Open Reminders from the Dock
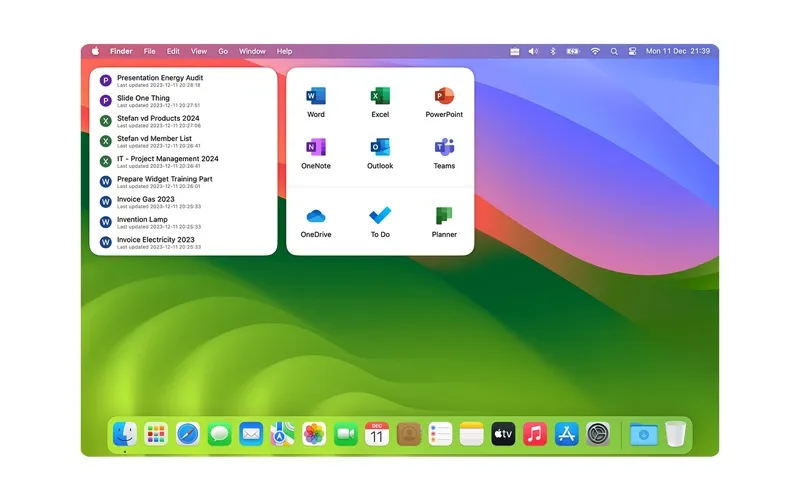 (440, 434)
